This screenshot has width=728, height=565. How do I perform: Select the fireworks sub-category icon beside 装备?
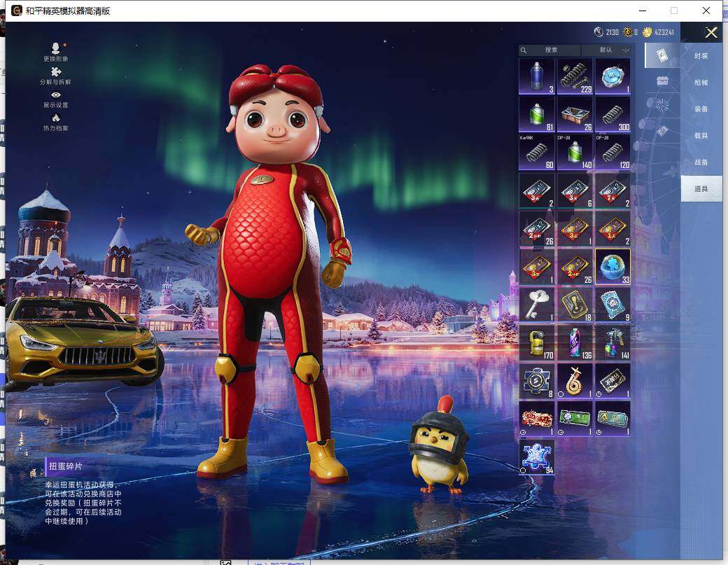point(662,106)
